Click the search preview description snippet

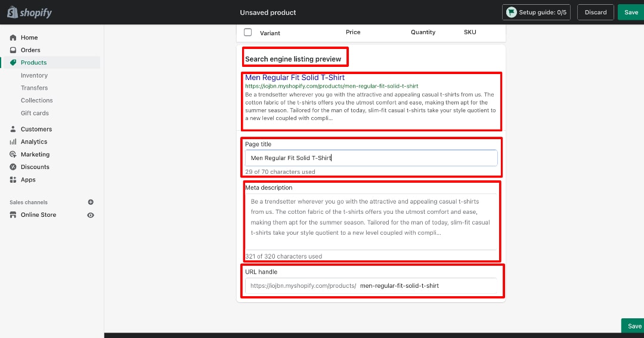tap(370, 106)
